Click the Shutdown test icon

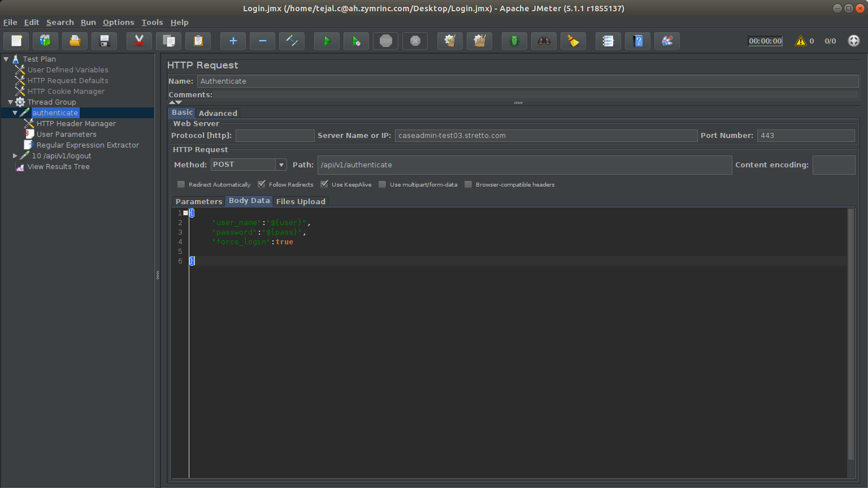[415, 41]
